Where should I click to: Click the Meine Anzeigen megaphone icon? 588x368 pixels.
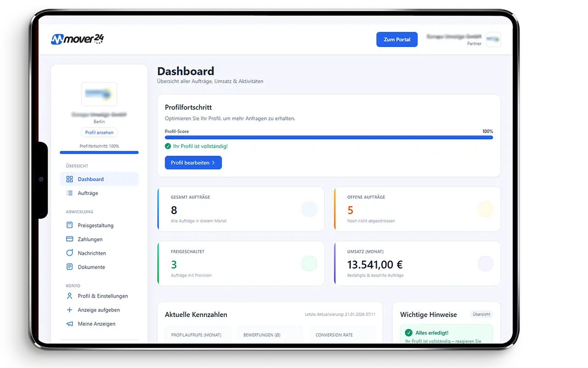(69, 323)
